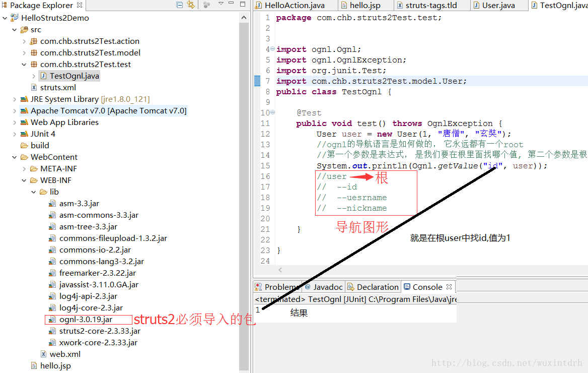
Task: Select struts2-core-2.3.33.jar icon
Action: click(52, 331)
